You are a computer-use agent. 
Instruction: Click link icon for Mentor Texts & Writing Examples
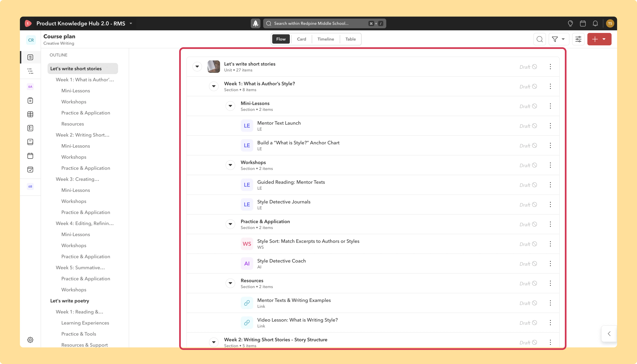(247, 303)
